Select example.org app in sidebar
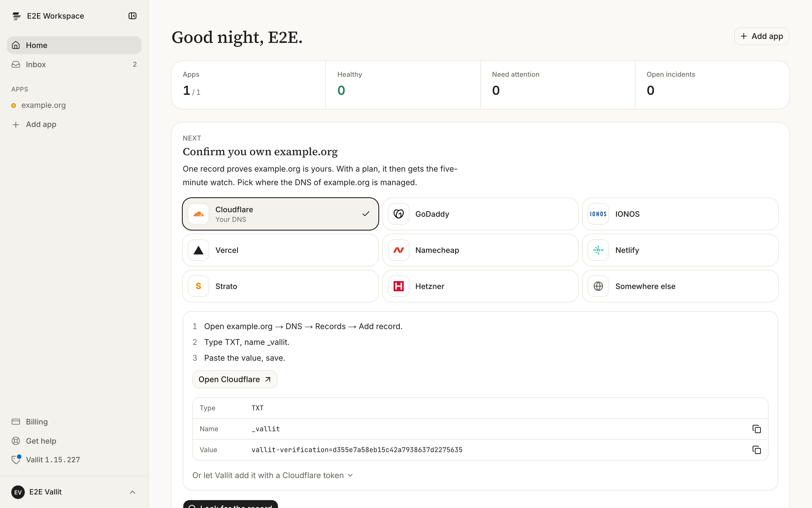Viewport: 812px width, 508px height. (74, 105)
